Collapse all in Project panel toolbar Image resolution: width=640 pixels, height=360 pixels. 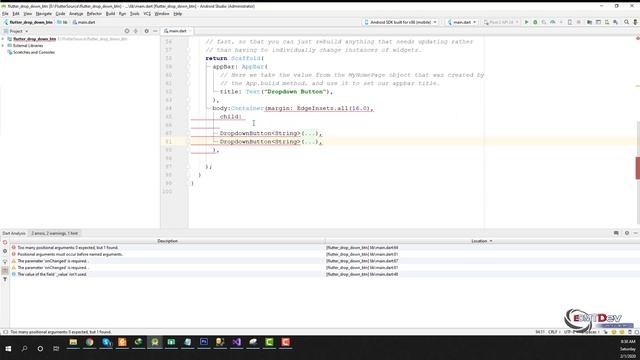(x=136, y=31)
